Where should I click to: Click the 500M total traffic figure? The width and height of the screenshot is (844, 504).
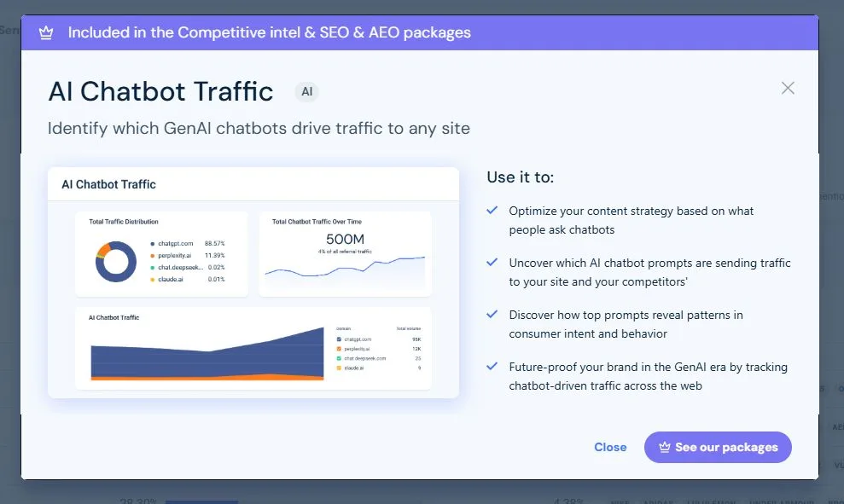coord(345,240)
